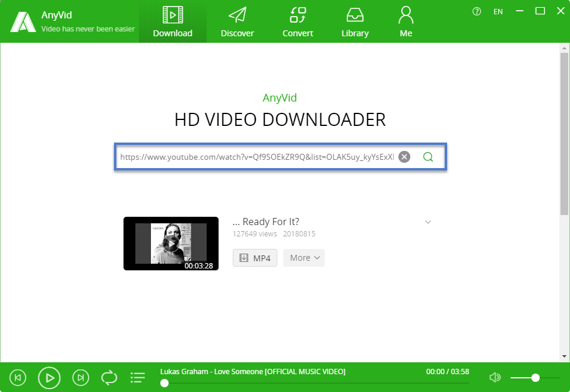Start playback with the play button
570x392 pixels.
(49, 378)
